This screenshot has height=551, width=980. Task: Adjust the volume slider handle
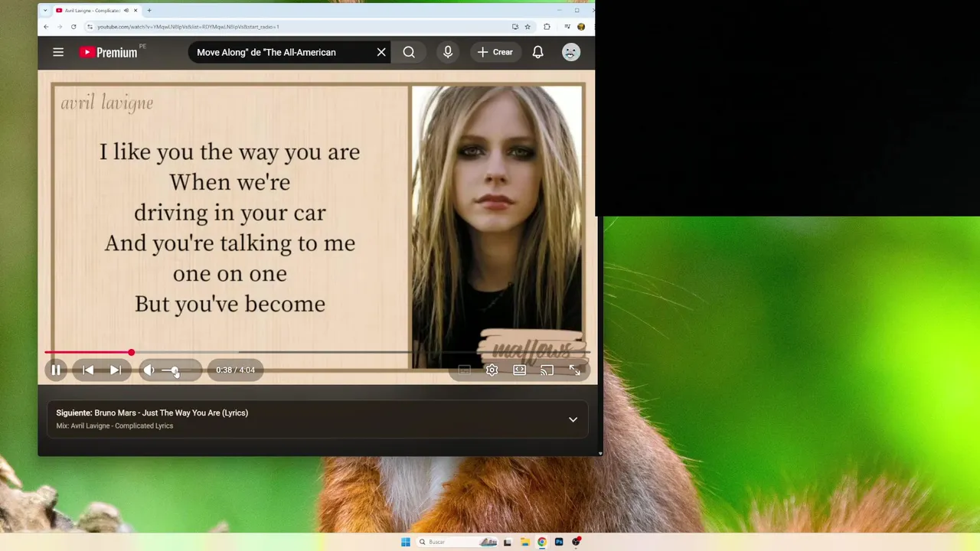[175, 370]
